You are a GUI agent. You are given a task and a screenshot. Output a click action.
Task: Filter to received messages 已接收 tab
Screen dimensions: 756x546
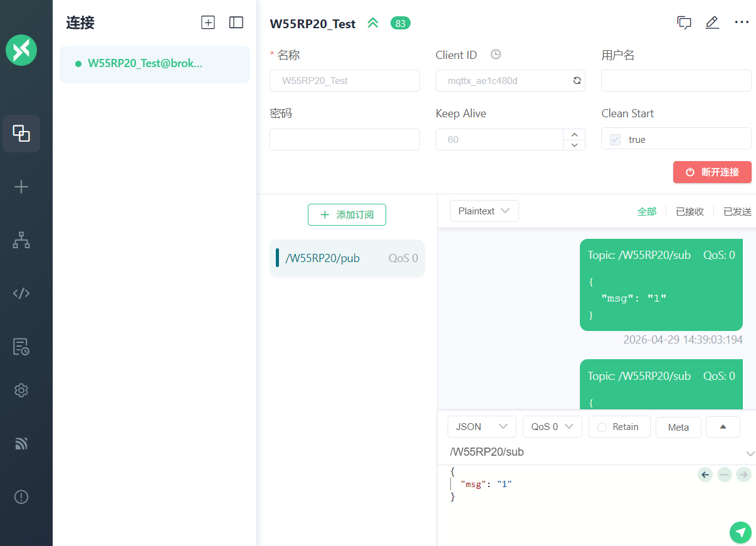point(690,212)
